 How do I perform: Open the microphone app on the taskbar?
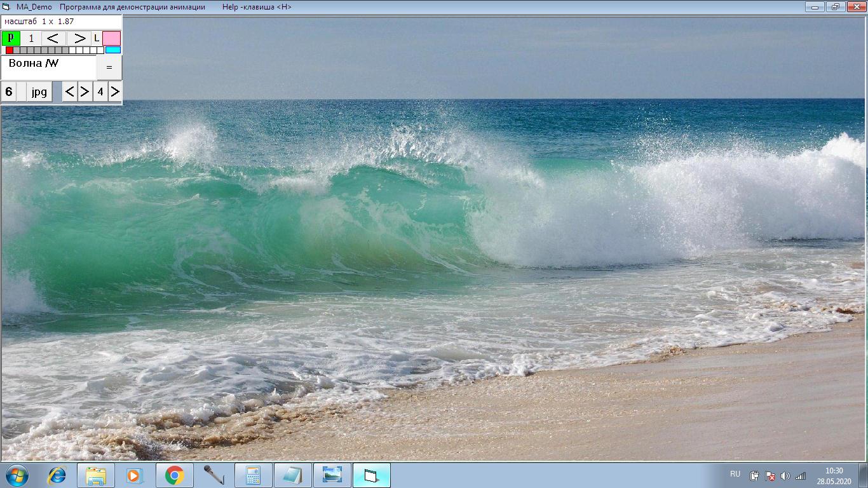tap(214, 475)
